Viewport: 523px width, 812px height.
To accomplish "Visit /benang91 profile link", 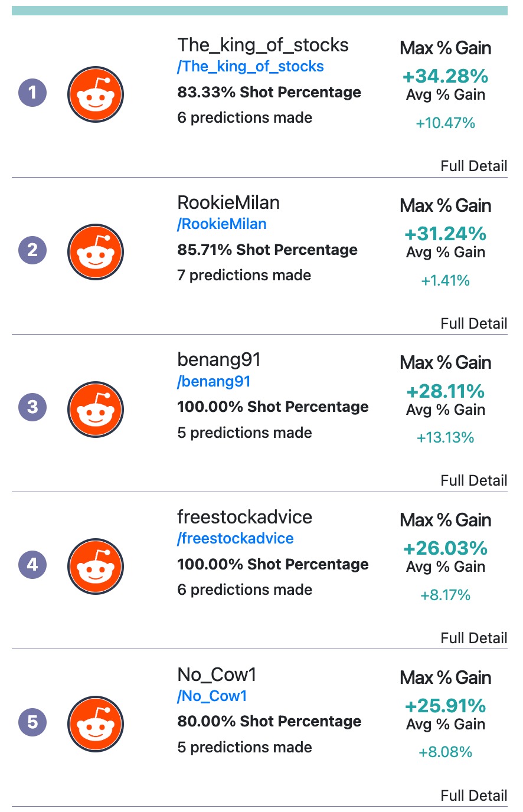I will (x=214, y=382).
